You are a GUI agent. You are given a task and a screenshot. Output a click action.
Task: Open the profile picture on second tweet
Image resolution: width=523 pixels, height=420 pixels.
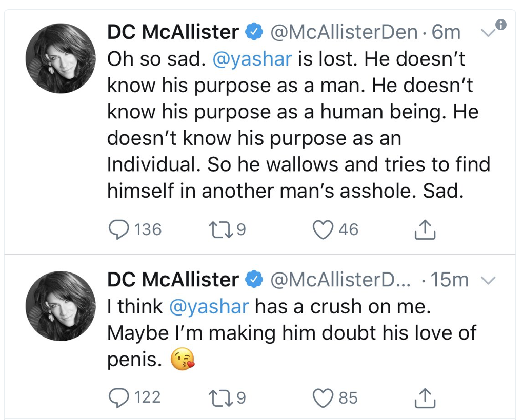tap(61, 306)
